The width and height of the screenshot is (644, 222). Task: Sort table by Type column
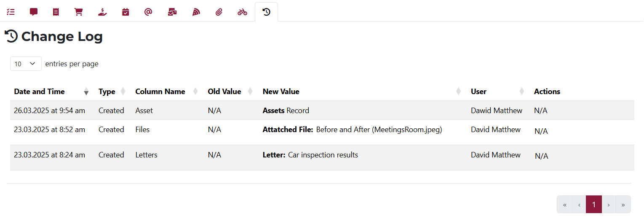coord(107,92)
